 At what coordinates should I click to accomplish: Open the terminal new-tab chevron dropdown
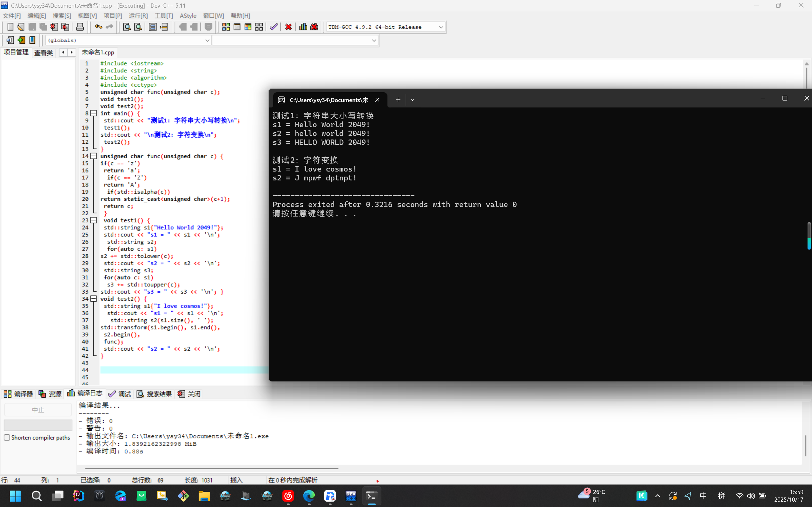[413, 100]
